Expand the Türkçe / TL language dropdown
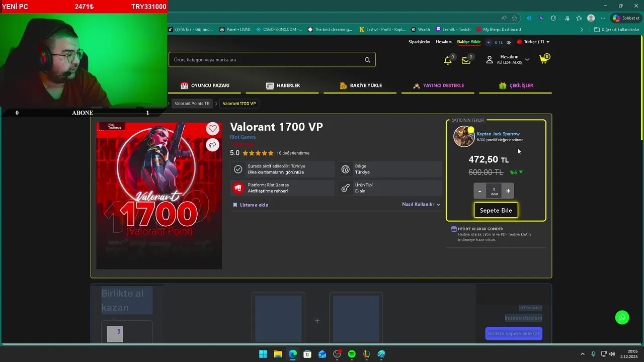Image resolution: width=644 pixels, height=362 pixels. [534, 42]
